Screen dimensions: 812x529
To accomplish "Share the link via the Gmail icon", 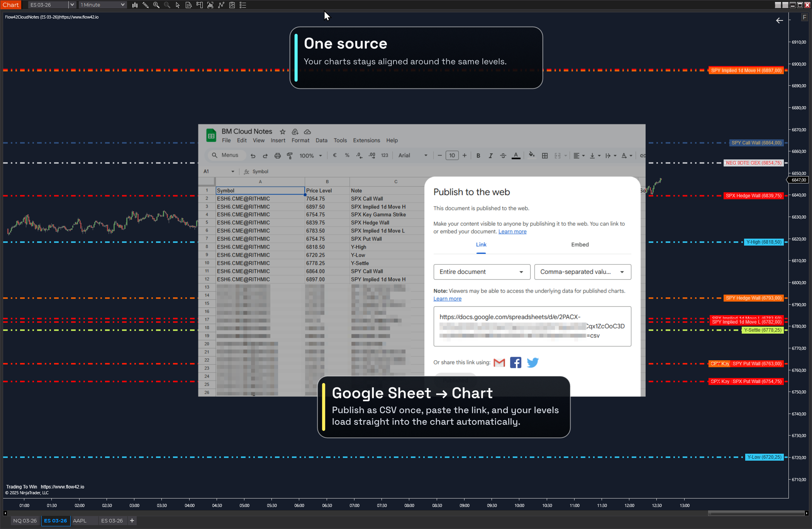I will pyautogui.click(x=499, y=363).
